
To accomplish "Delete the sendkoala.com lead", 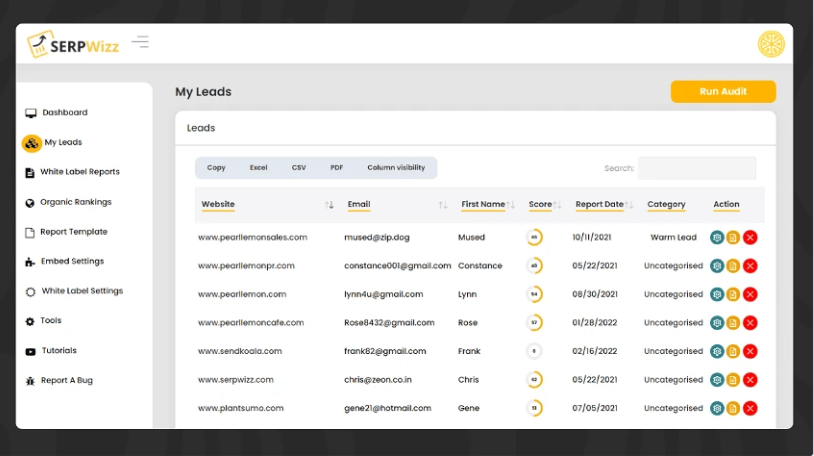I will click(750, 352).
